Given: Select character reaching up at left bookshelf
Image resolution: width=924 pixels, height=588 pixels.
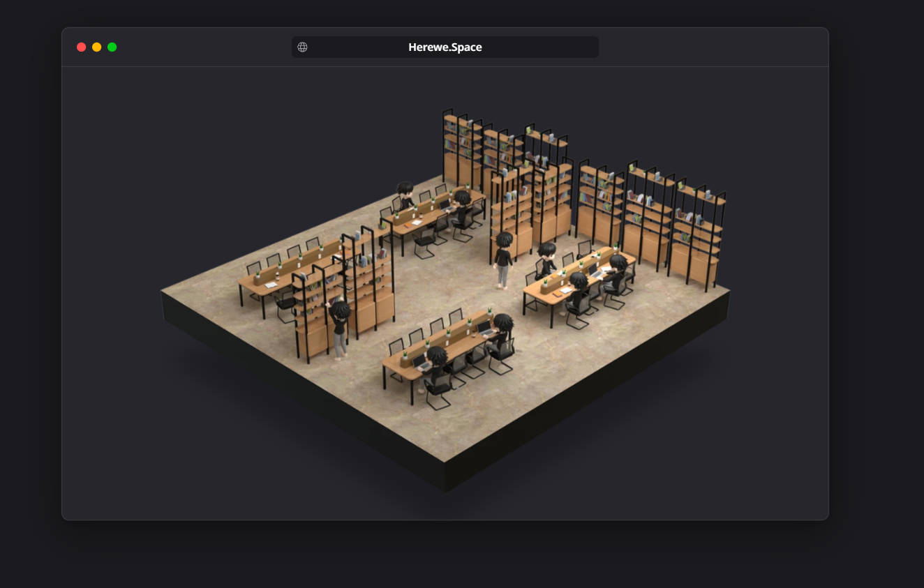Looking at the screenshot, I should tap(339, 328).
